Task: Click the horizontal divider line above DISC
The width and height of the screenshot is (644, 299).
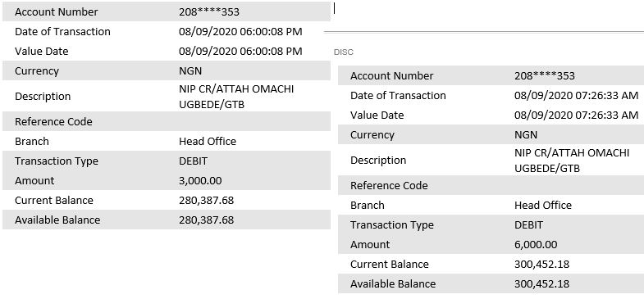Action: point(484,31)
